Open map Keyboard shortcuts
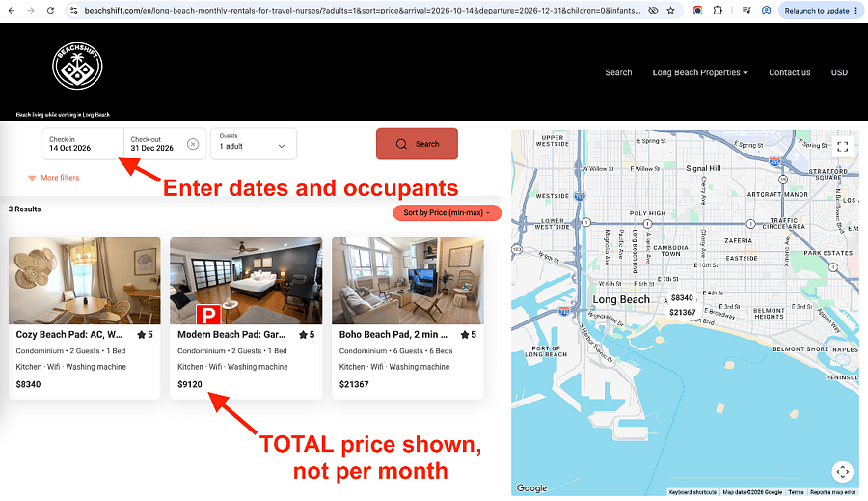Image resolution: width=868 pixels, height=501 pixels. coord(692,492)
